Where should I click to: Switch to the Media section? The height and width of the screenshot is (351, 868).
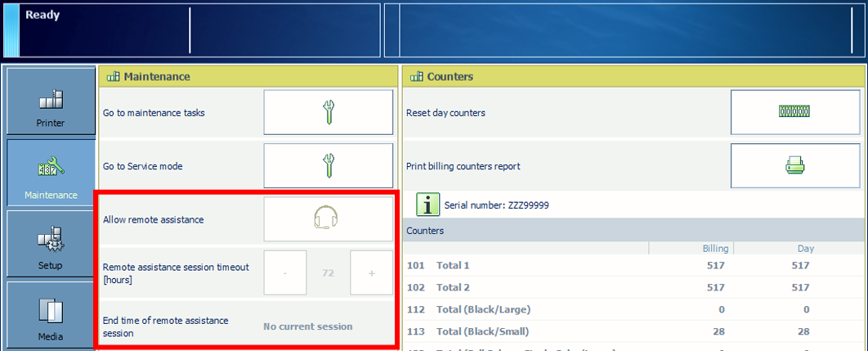click(x=51, y=316)
